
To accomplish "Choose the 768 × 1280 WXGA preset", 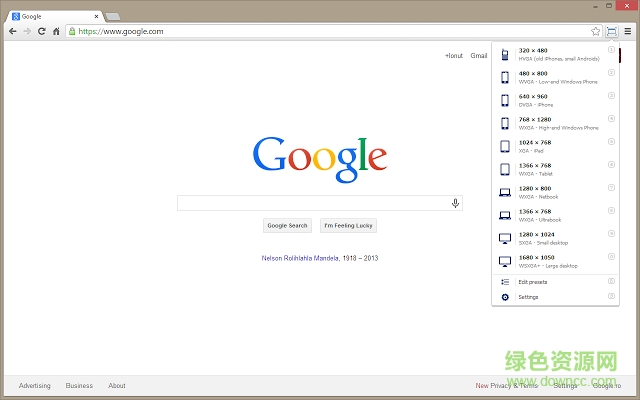I will click(556, 123).
